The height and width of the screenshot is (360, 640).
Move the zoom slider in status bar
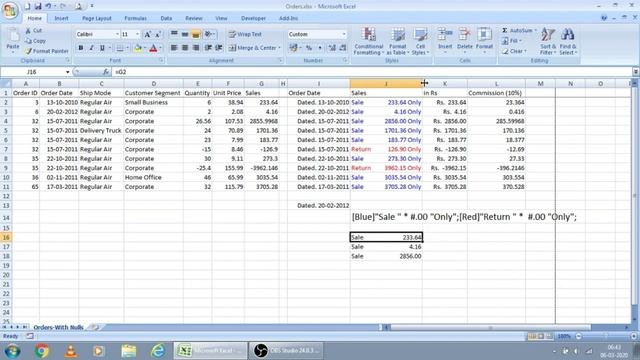[x=606, y=336]
